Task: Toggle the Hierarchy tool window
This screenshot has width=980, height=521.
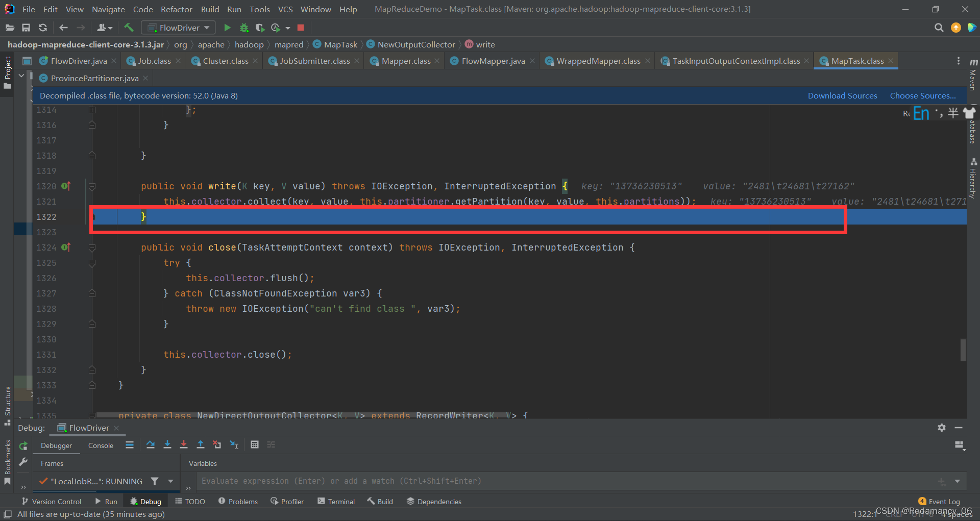Action: click(x=973, y=178)
